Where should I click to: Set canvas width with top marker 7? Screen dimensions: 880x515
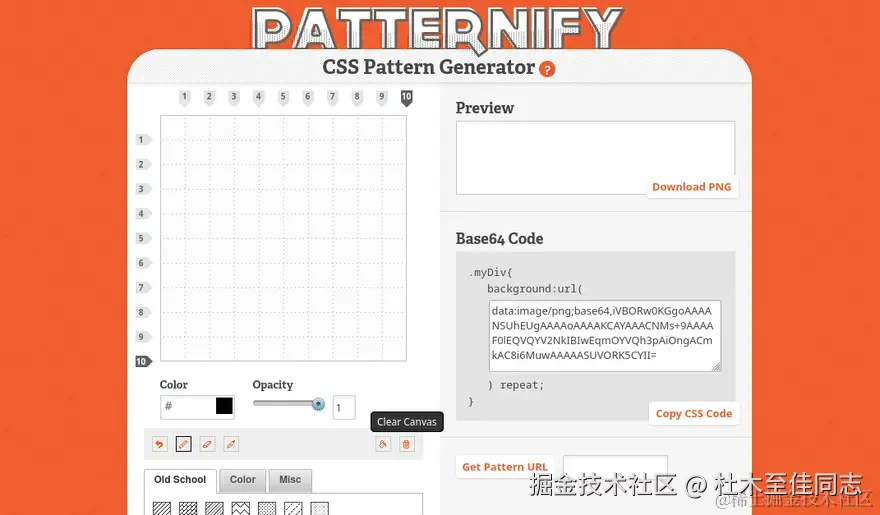(x=332, y=98)
